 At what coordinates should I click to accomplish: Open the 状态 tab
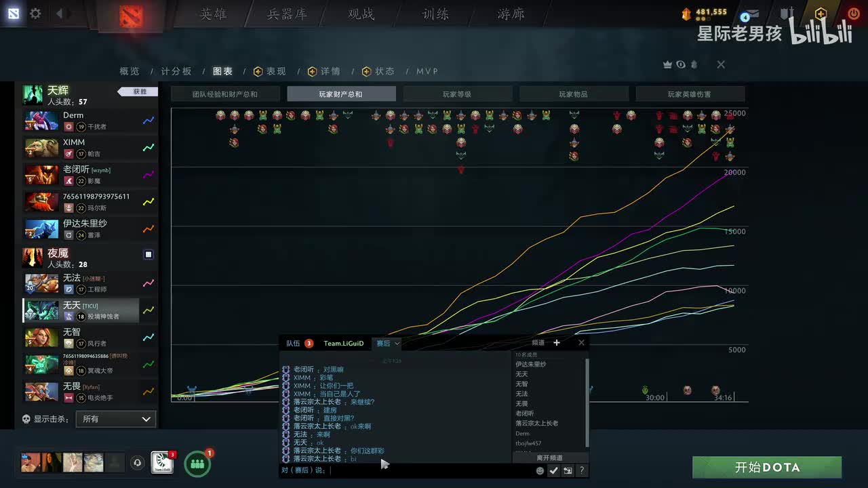click(378, 71)
